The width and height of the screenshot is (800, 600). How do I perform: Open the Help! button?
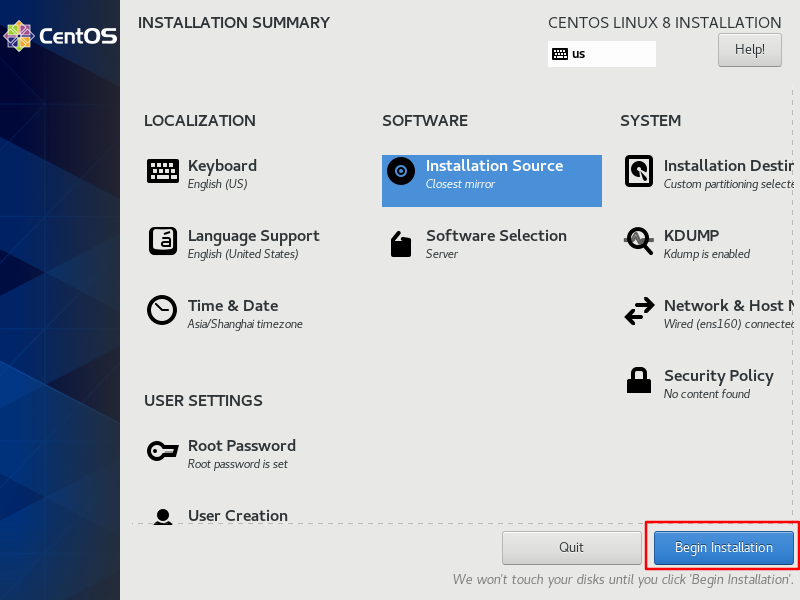point(749,49)
